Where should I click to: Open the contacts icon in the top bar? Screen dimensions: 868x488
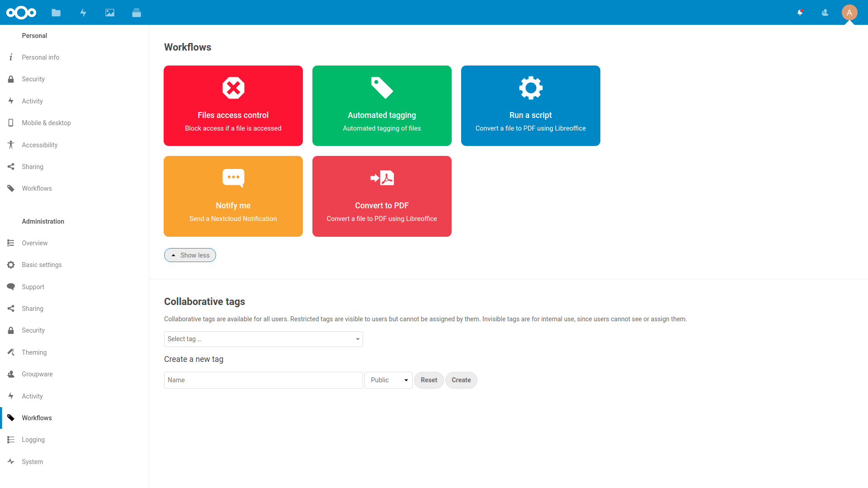825,13
